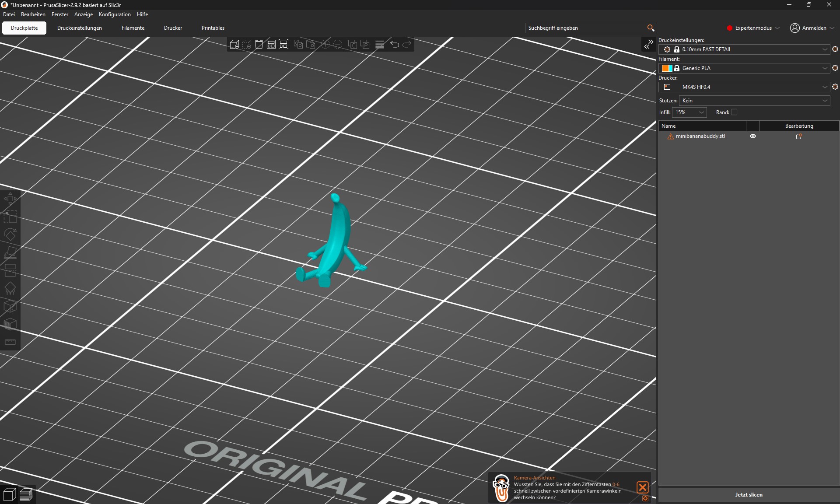
Task: Open the Expertenmodus mode dropdown
Action: click(x=753, y=28)
